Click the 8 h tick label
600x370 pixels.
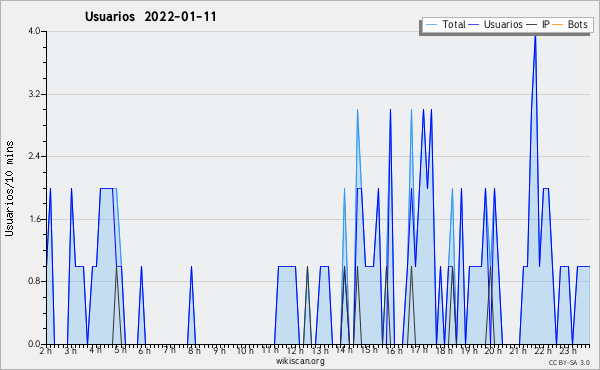[194, 350]
